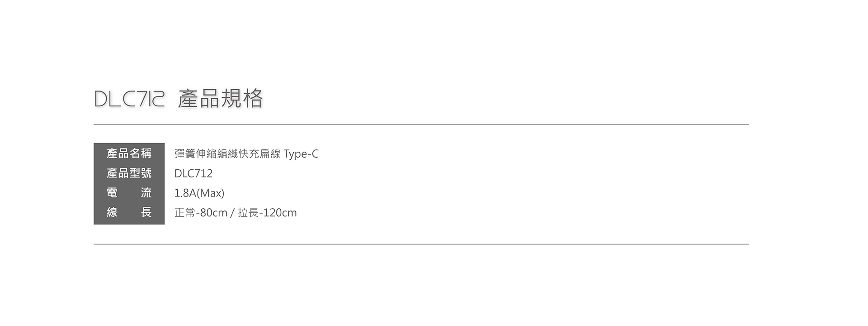Click the divider line below the spec table
The image size is (868, 326).
click(x=421, y=244)
